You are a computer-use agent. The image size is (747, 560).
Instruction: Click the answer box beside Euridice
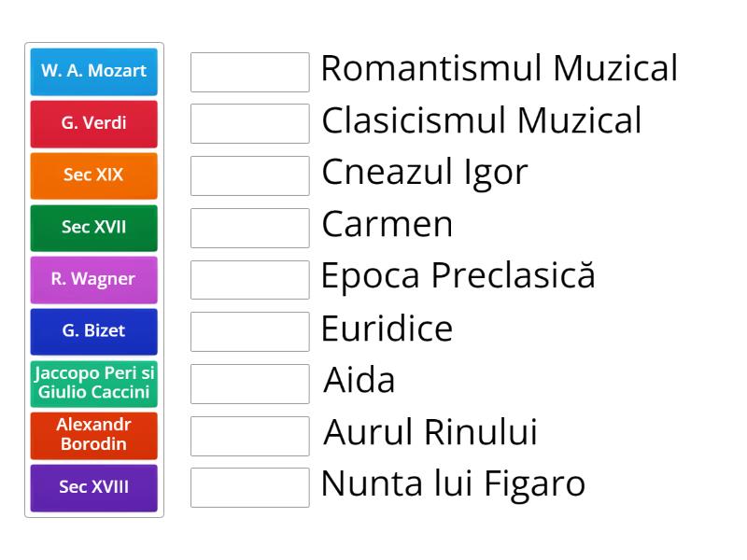[248, 331]
